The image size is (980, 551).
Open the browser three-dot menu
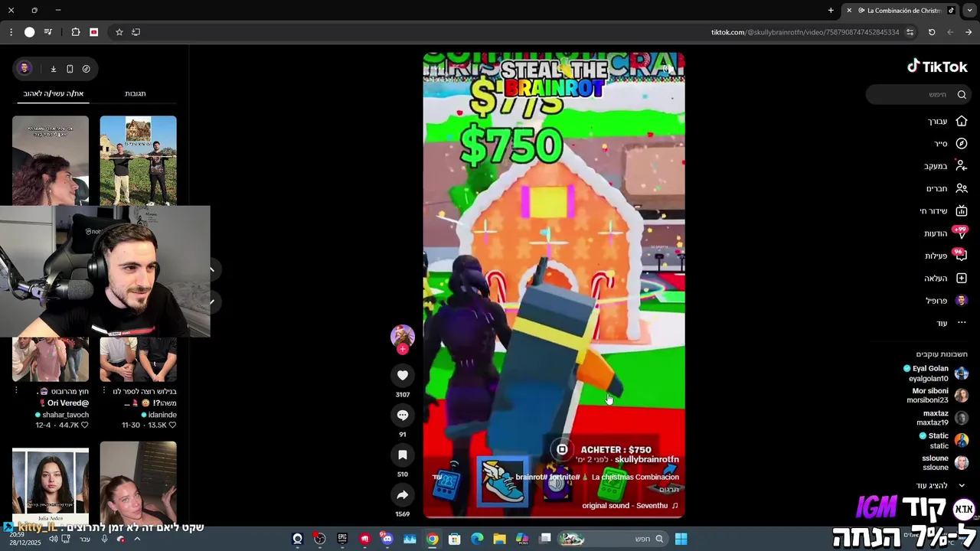pos(11,32)
